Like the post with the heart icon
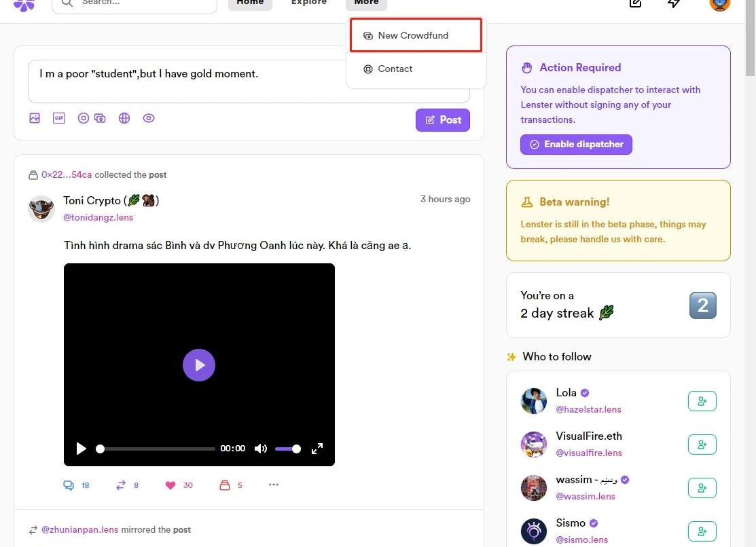This screenshot has width=756, height=547. coord(170,485)
